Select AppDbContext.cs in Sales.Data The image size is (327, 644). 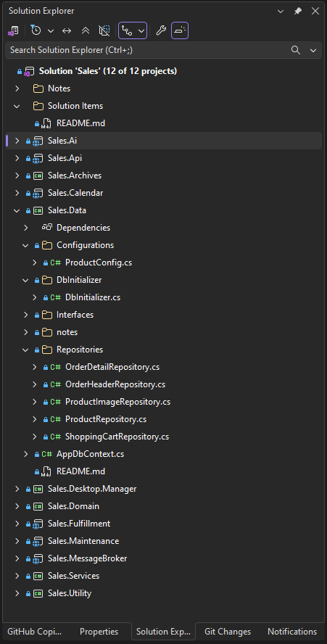[x=91, y=454]
